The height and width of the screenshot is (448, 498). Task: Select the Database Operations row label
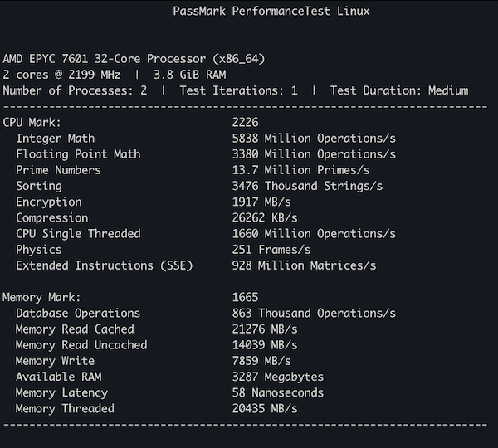78,314
